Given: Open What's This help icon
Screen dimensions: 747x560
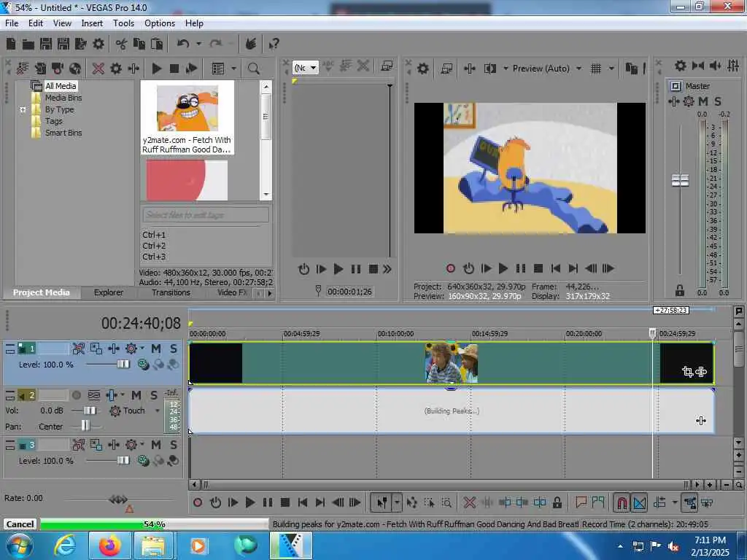Looking at the screenshot, I should click(x=274, y=44).
